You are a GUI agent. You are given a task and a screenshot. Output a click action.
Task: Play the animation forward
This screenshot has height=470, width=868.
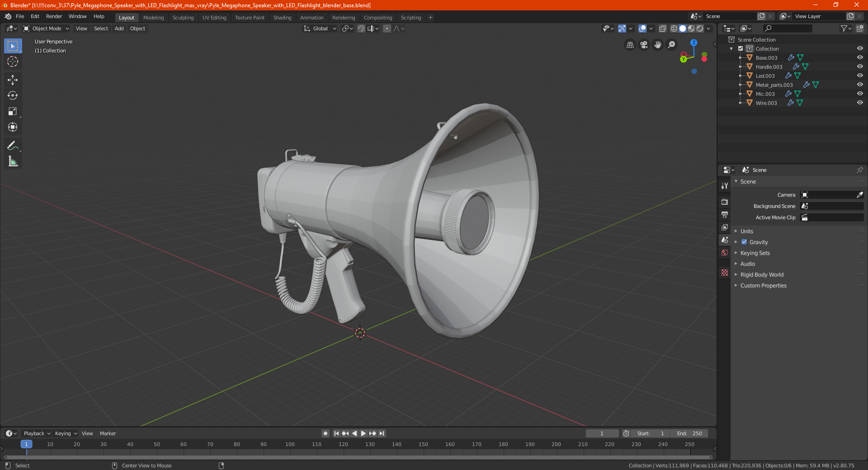(x=363, y=433)
